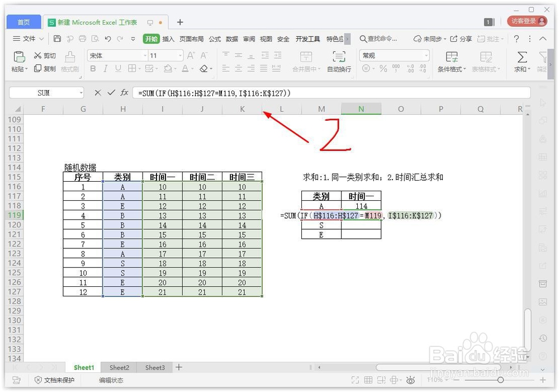Open the font name dropdown (宋体)
This screenshot has height=392, width=559.
click(145, 56)
